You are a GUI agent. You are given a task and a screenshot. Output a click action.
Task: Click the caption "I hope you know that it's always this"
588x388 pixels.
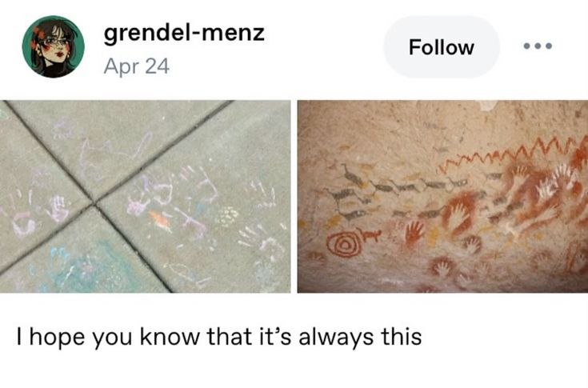coord(219,337)
